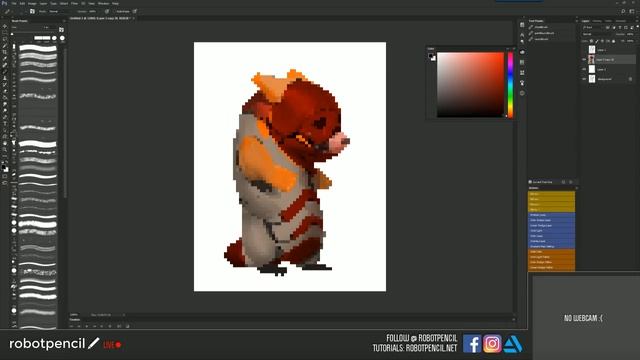
Task: Toggle lock position icon in Layers
Action: 602,41
